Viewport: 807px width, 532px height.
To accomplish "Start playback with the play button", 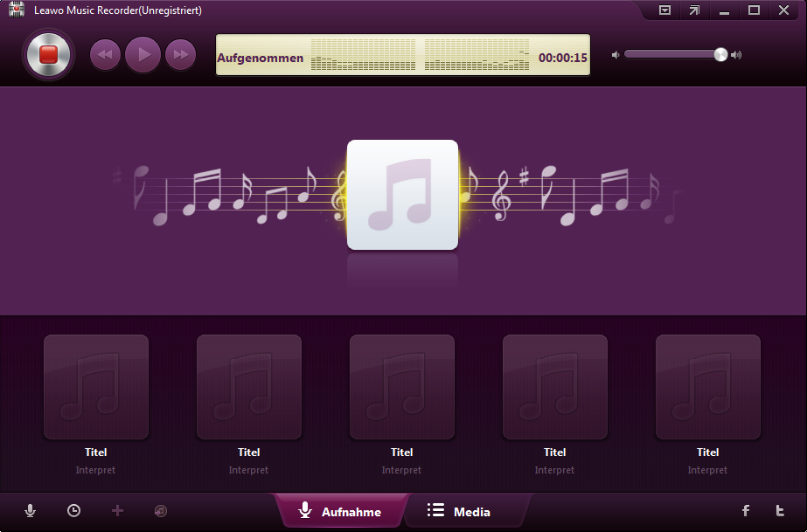I will [x=143, y=54].
